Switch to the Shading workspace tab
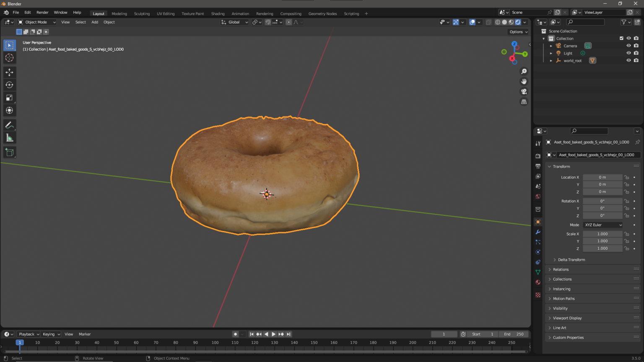Screen dimensions: 644x362 click(218, 13)
